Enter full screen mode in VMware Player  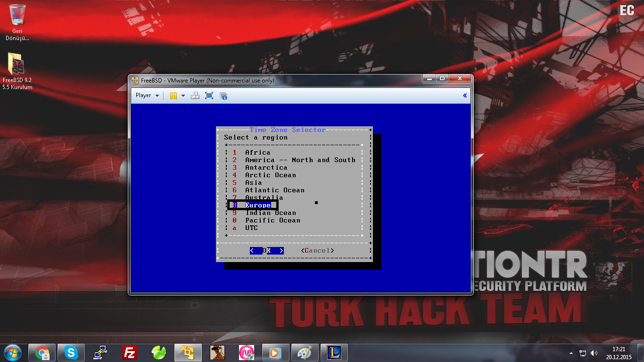pyautogui.click(x=209, y=95)
